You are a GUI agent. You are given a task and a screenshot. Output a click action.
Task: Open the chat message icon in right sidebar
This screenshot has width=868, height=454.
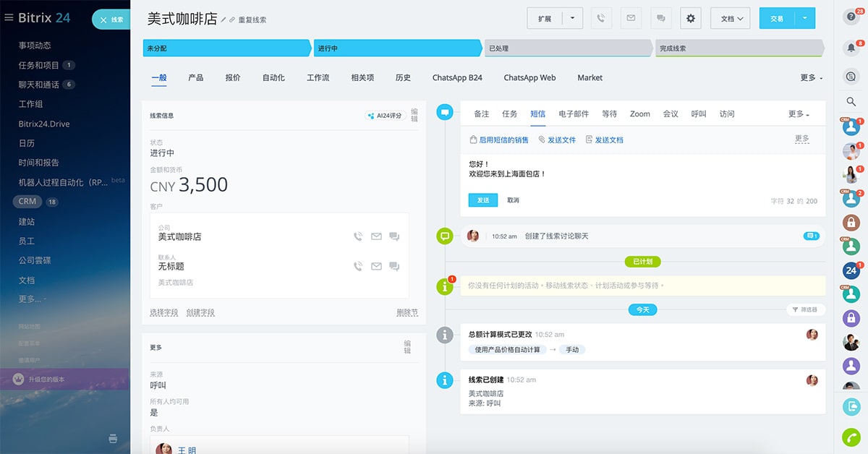pos(851,76)
